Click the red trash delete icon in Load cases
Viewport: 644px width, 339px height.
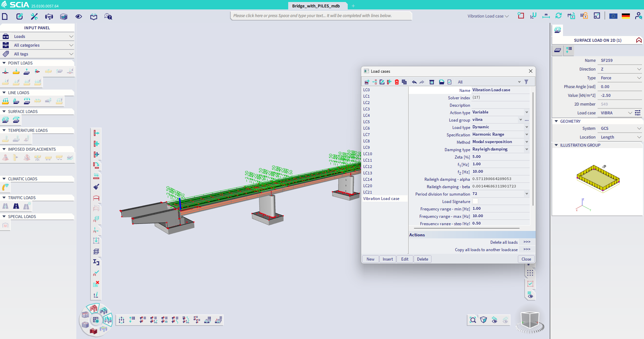coord(397,82)
